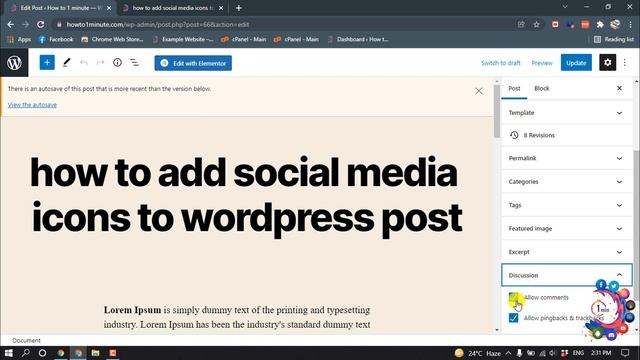Open the block inserter plus button

[x=47, y=62]
